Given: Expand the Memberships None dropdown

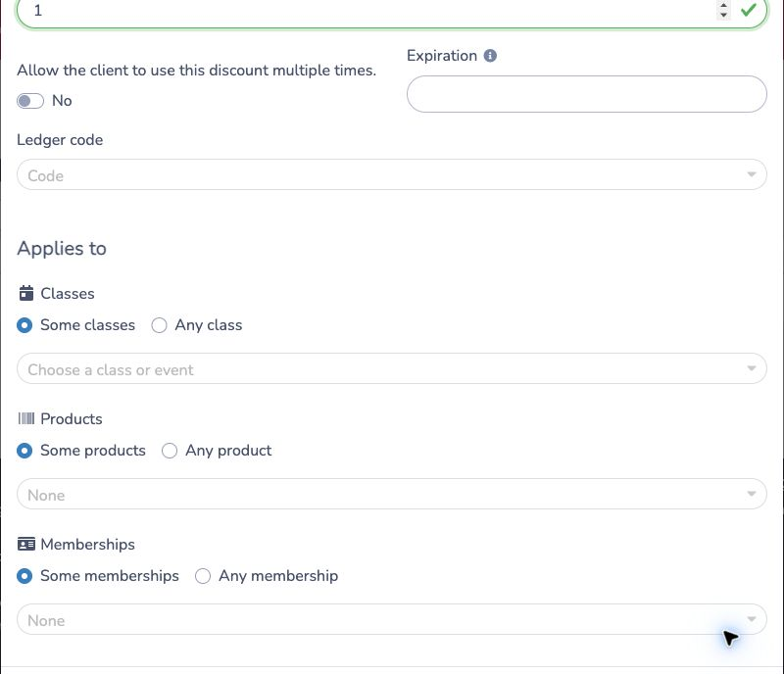Looking at the screenshot, I should (391, 619).
